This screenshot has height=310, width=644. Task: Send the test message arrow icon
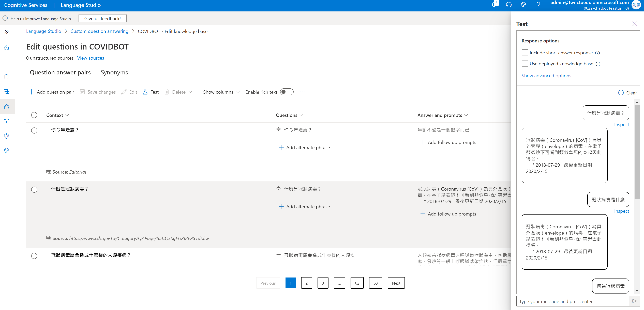coord(634,301)
